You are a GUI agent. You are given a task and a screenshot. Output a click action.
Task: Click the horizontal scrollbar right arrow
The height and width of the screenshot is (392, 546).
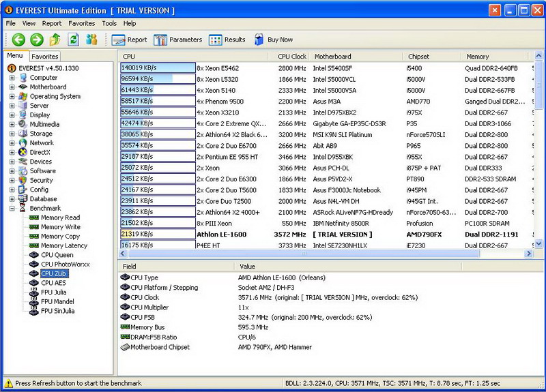pos(528,254)
